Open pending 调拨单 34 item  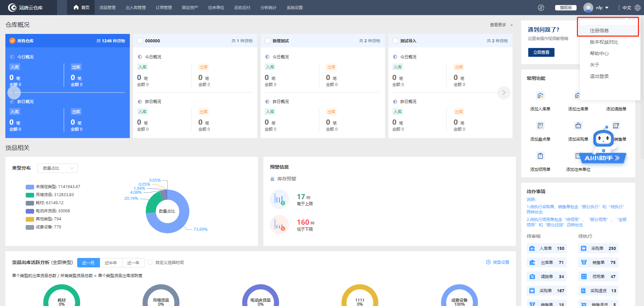pyautogui.click(x=547, y=276)
